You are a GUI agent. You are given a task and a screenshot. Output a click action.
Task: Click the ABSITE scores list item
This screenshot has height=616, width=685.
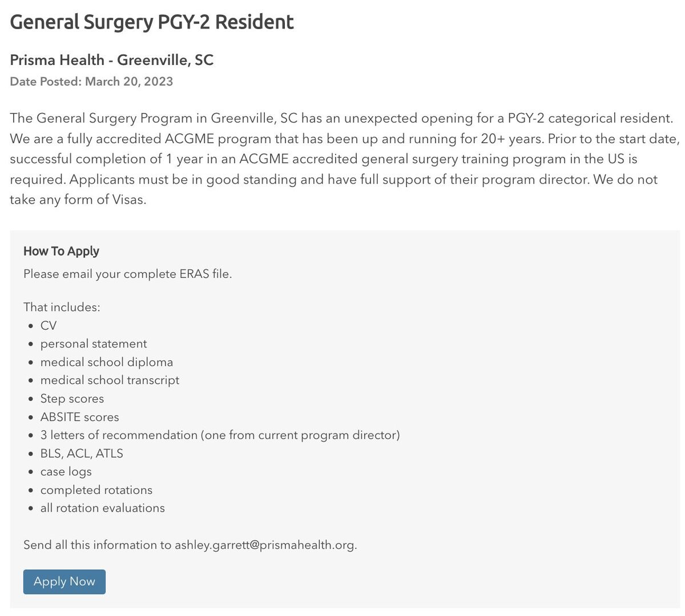[80, 417]
